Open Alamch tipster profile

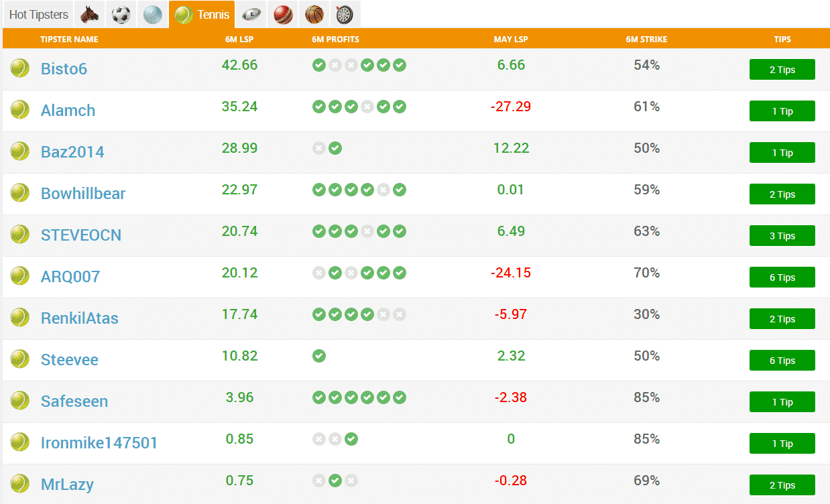click(68, 111)
